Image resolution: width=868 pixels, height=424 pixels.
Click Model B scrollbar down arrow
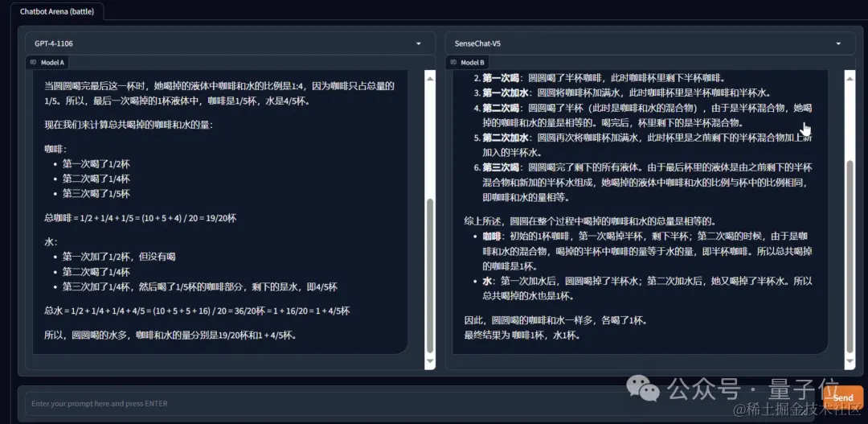point(850,363)
